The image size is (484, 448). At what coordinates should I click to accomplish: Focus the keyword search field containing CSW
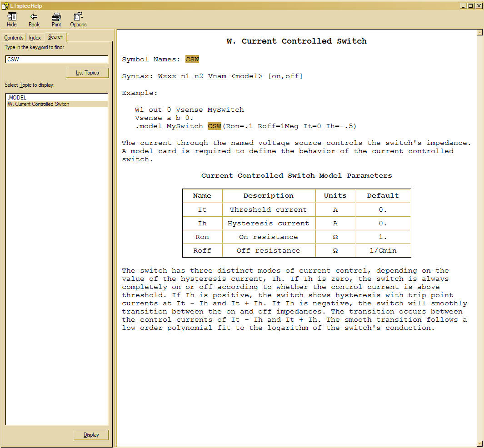click(57, 59)
